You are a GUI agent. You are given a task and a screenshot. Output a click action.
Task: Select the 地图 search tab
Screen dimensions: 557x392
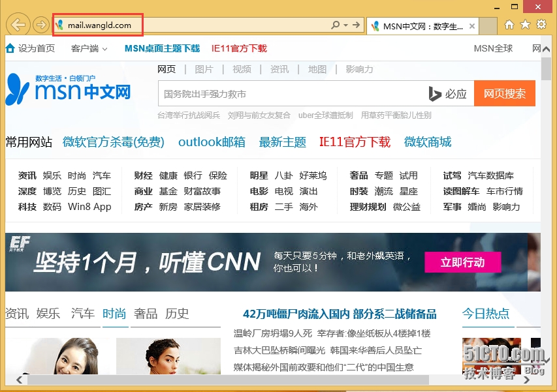click(x=317, y=69)
